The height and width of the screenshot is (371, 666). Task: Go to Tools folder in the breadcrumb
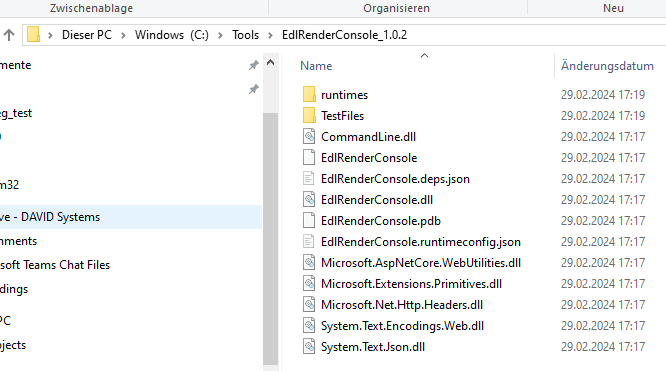[245, 35]
